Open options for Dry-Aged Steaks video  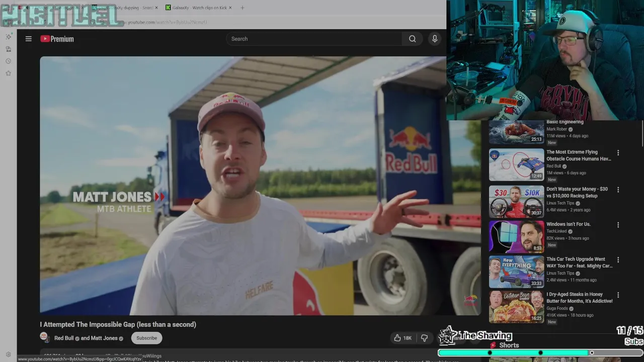(618, 295)
